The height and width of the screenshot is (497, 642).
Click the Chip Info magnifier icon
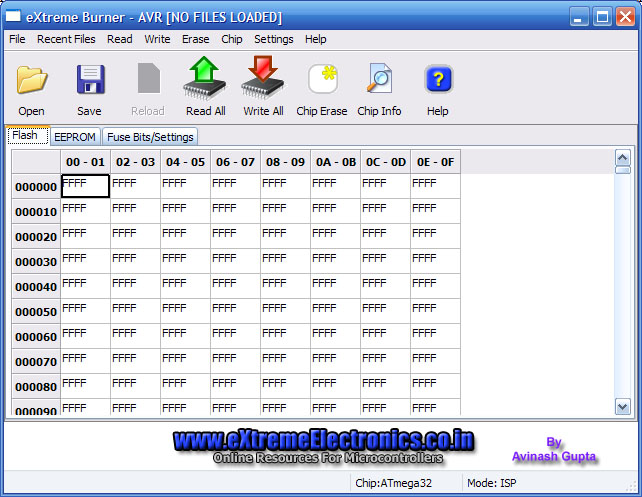pyautogui.click(x=380, y=78)
